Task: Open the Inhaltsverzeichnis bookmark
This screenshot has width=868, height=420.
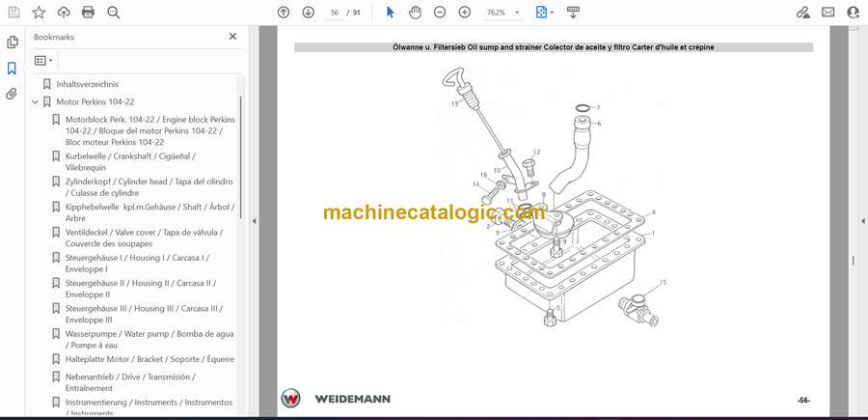Action: click(88, 84)
